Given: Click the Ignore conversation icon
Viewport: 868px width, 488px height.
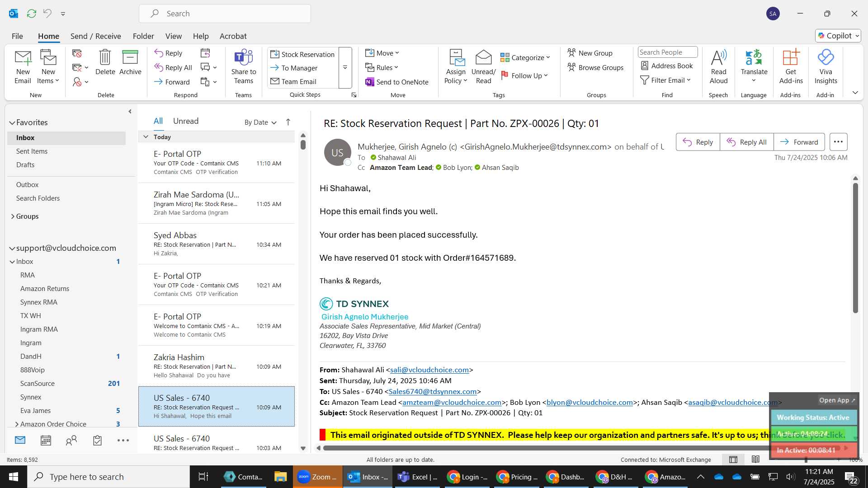Looking at the screenshot, I should pos(77,53).
